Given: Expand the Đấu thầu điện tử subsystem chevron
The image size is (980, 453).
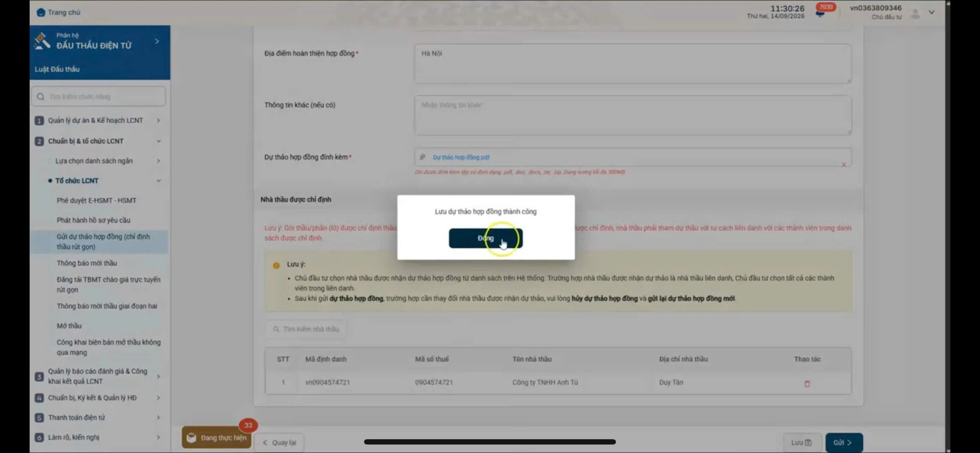Looking at the screenshot, I should (x=157, y=41).
